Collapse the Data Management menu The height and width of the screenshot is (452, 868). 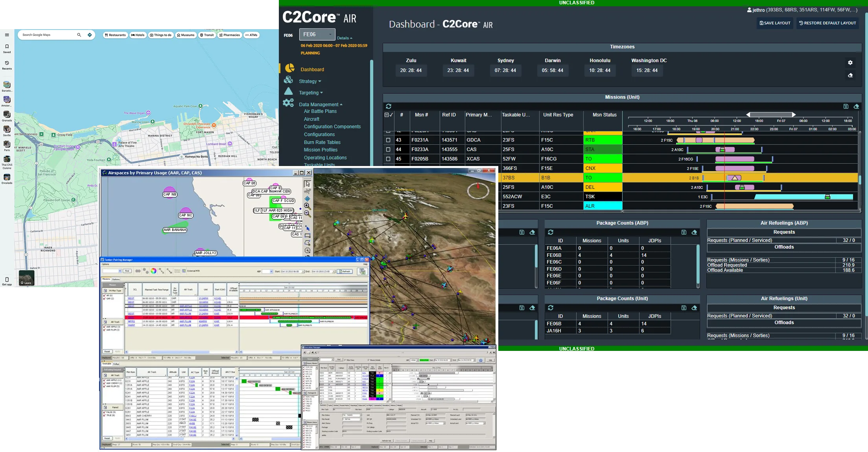[321, 105]
